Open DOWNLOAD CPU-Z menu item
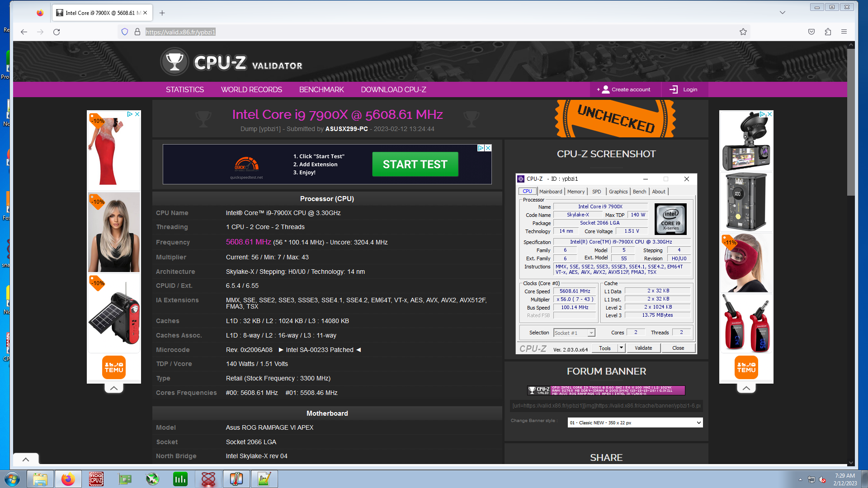Screen dimensions: 868x488 click(393, 89)
